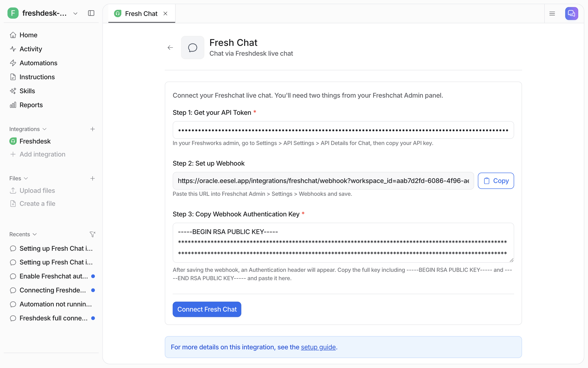Click the green F workspace logo
The image size is (588, 368).
pos(13,13)
